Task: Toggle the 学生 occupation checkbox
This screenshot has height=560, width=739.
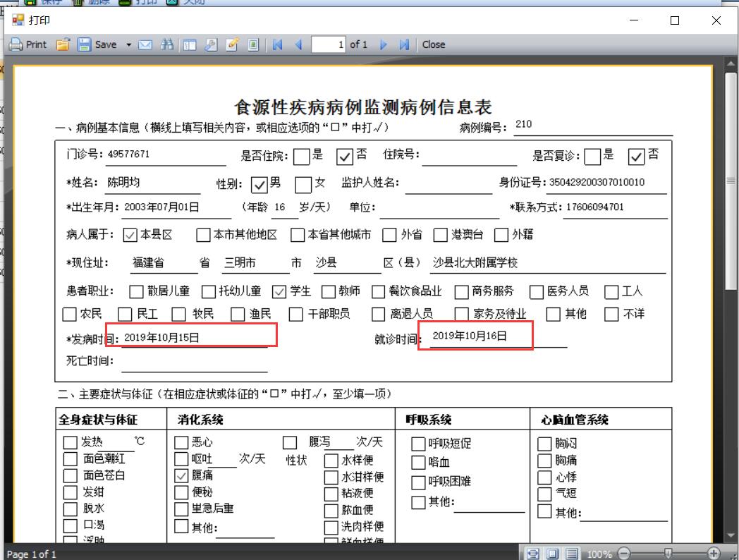Action: pos(279,292)
